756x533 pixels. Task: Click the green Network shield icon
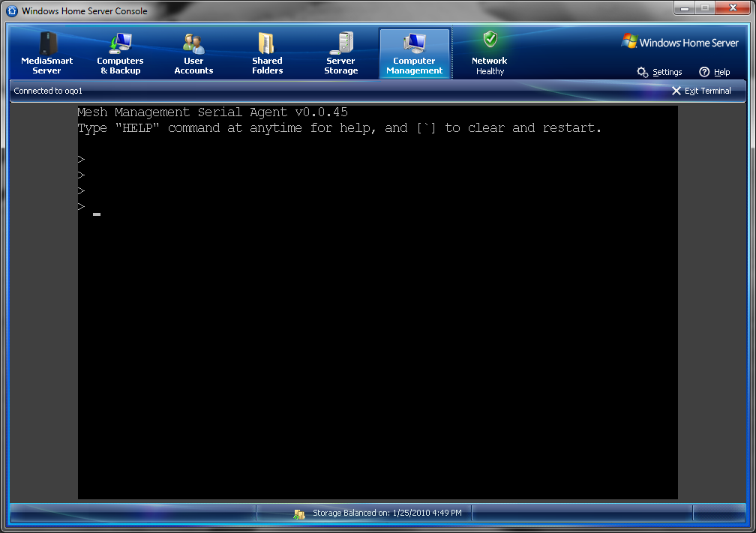pyautogui.click(x=490, y=40)
